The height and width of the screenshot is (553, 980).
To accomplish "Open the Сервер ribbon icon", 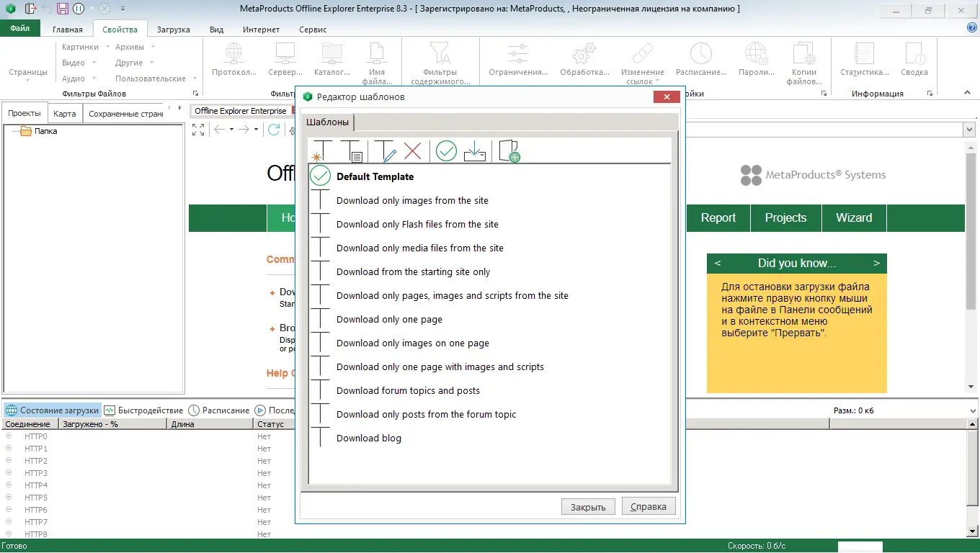I will [285, 59].
